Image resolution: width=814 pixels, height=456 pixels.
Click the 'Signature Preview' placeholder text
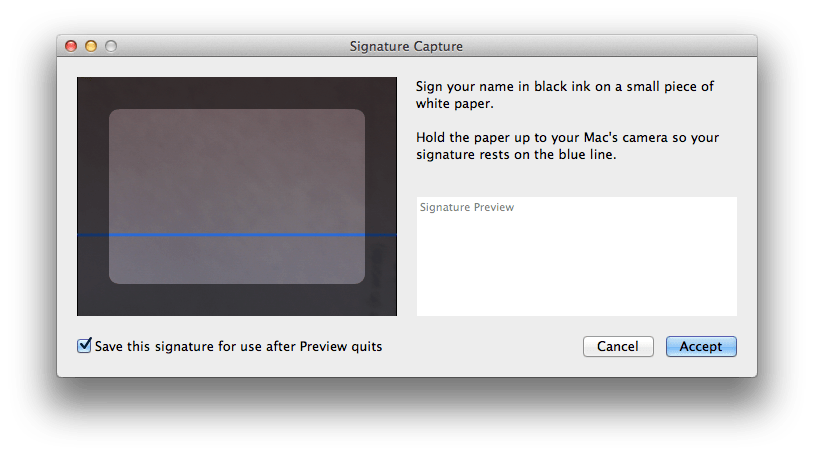[467, 208]
